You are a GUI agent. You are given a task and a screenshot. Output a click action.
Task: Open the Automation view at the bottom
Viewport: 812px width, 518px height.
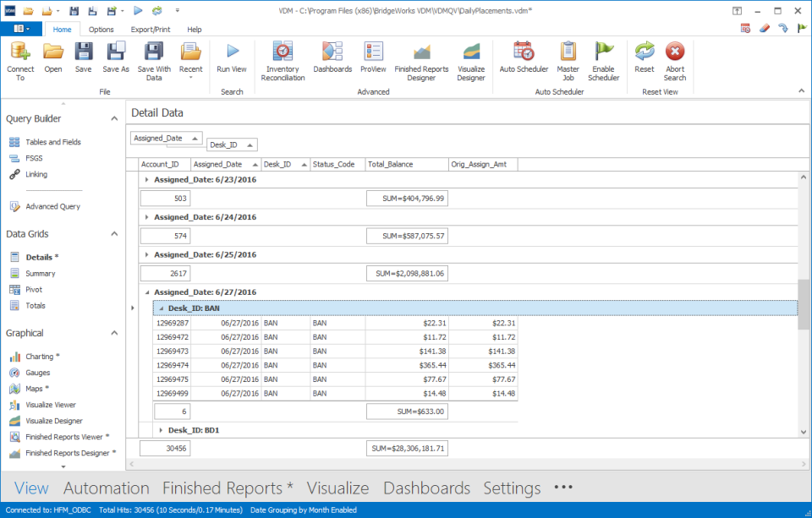[x=107, y=488]
